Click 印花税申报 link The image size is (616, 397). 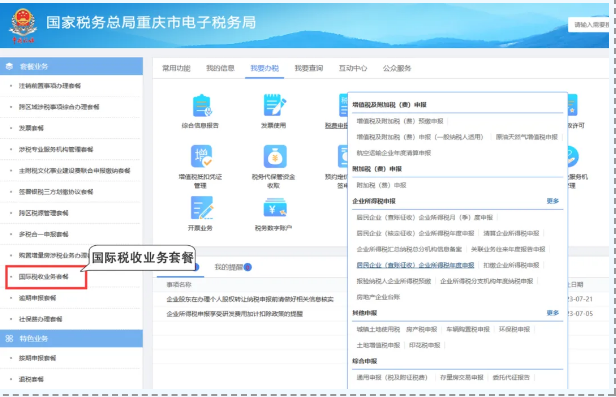pyautogui.click(x=425, y=345)
